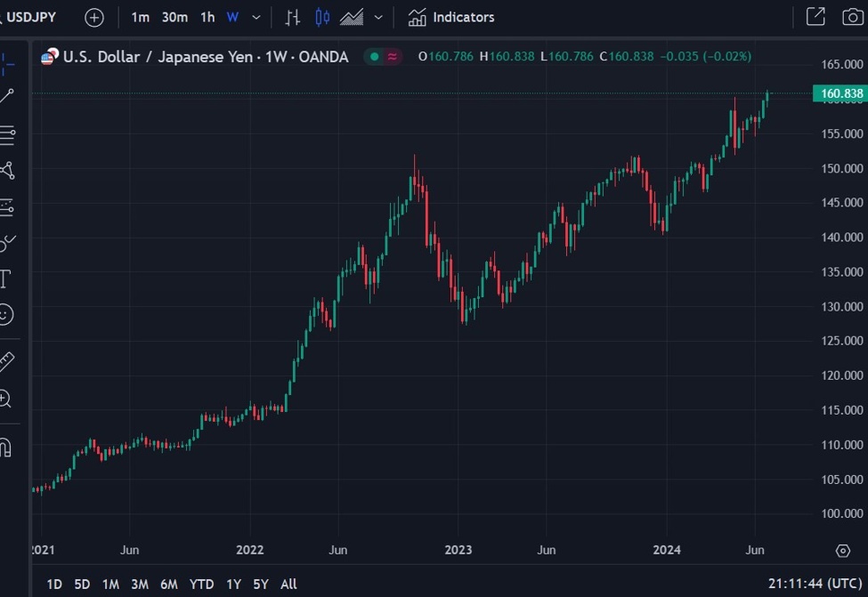The image size is (868, 597).
Task: Select the Candles chart style icon
Action: click(x=322, y=18)
